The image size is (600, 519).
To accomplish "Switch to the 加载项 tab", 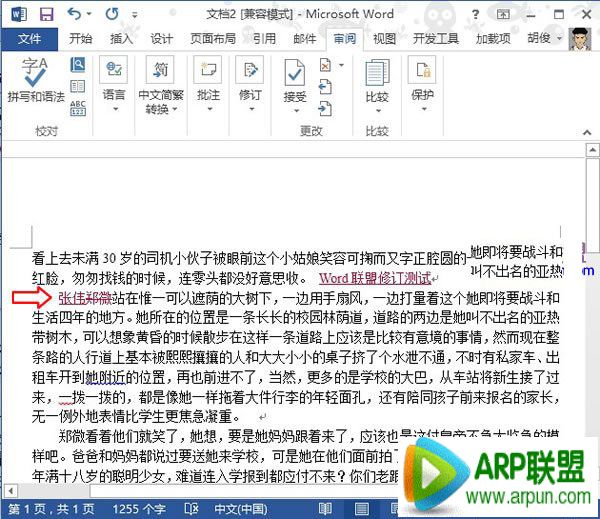I will point(493,39).
